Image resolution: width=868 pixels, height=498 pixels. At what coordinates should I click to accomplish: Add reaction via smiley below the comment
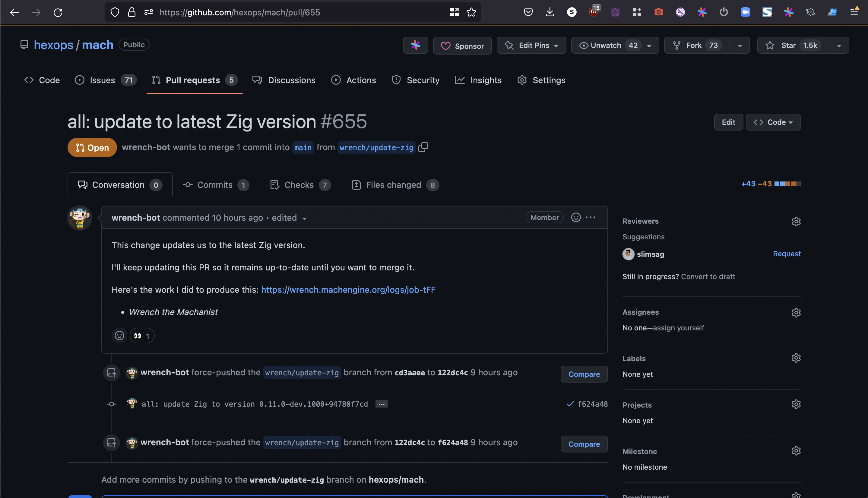pyautogui.click(x=119, y=336)
